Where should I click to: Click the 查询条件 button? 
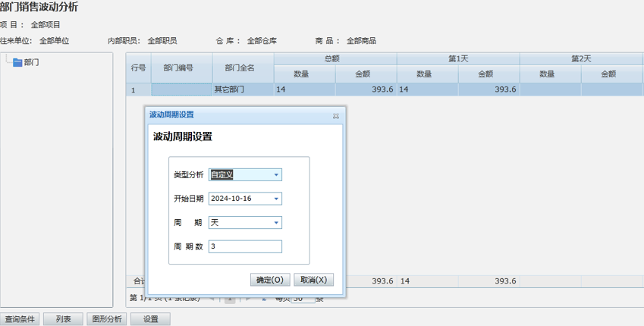[x=20, y=319]
